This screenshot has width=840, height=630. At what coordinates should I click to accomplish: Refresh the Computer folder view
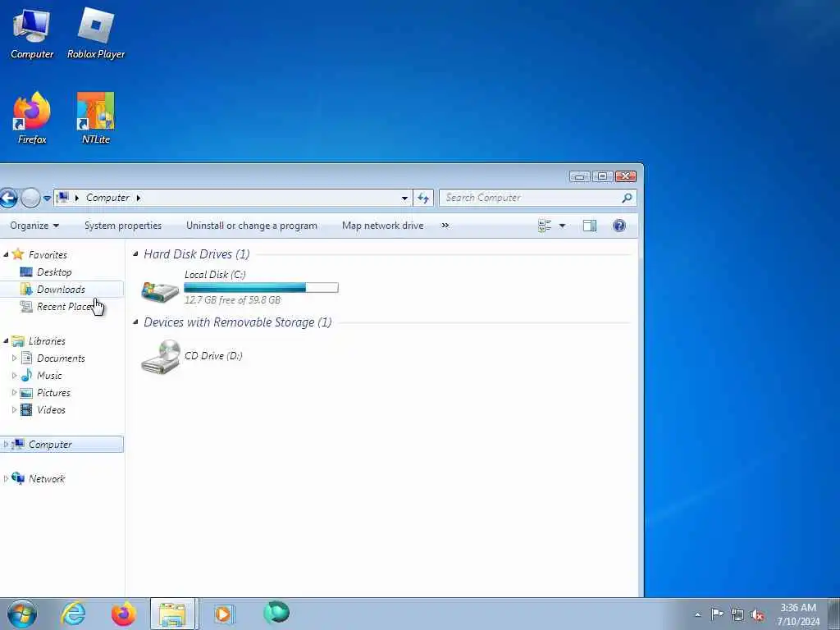pos(423,199)
